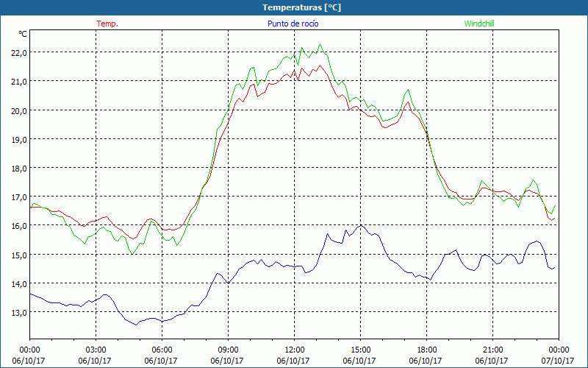Click the 15:00 time axis label
Image resolution: width=588 pixels, height=368 pixels.
(360, 350)
